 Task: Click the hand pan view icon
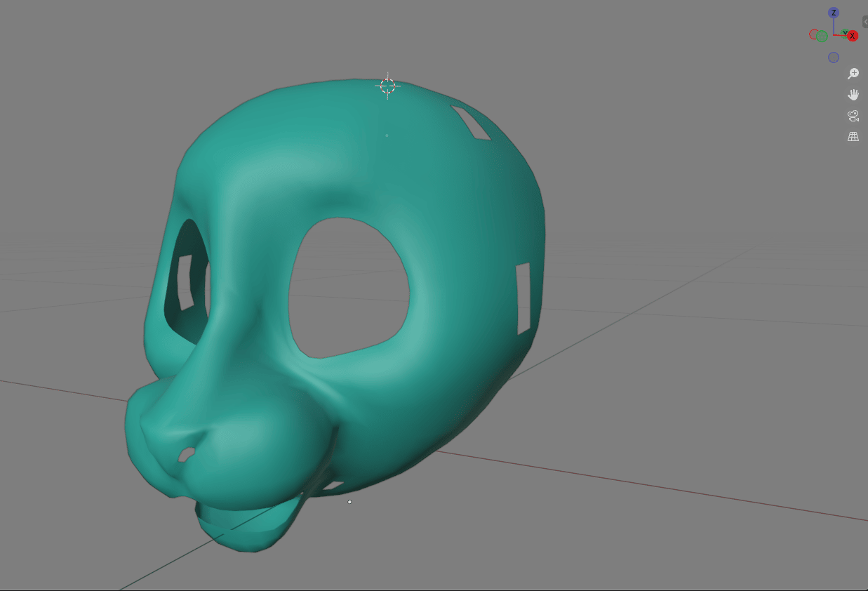pyautogui.click(x=853, y=95)
